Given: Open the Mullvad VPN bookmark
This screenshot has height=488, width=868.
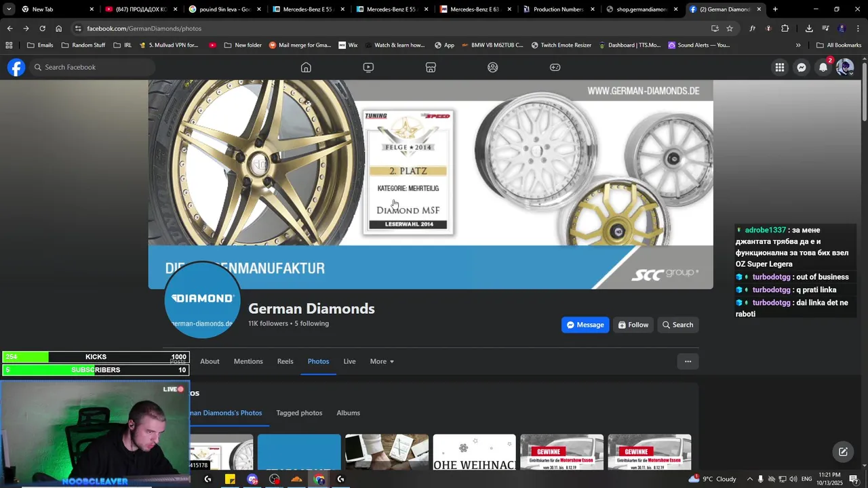Looking at the screenshot, I should 169,45.
